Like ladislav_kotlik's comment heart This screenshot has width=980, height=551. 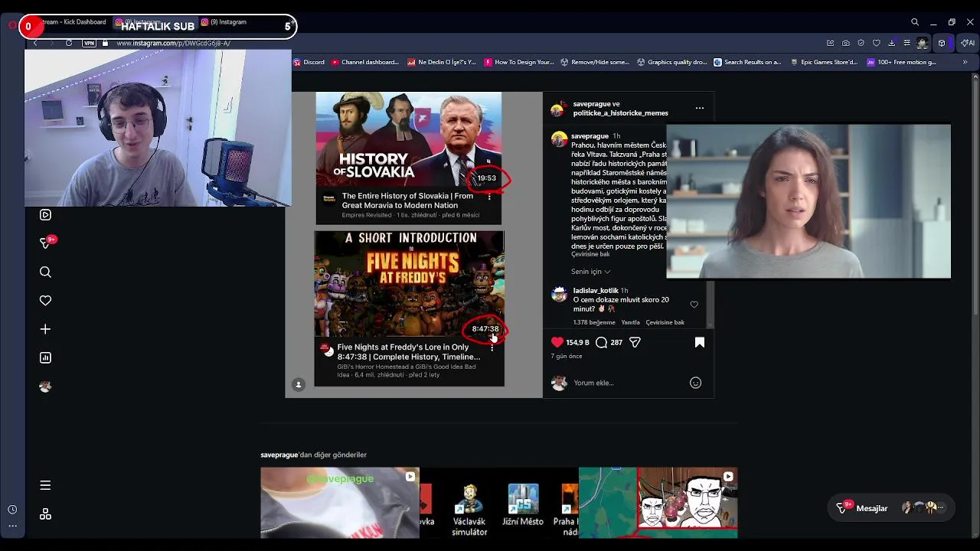point(694,305)
